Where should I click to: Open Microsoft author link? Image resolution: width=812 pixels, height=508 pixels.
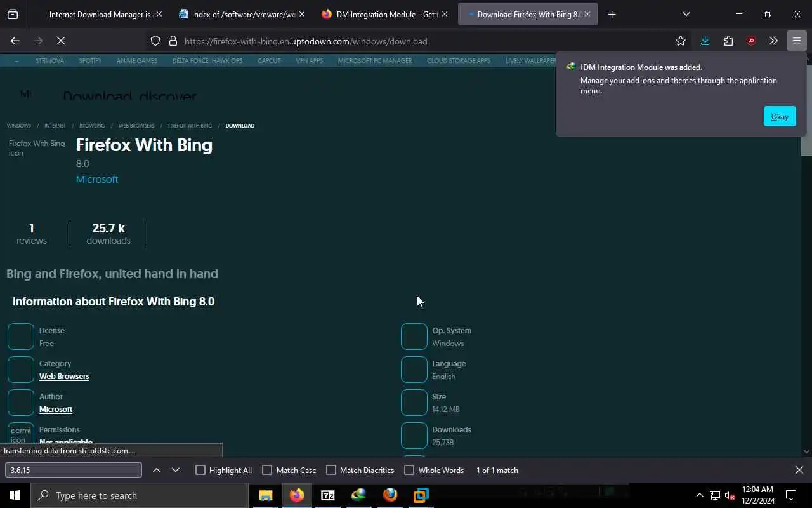56,410
